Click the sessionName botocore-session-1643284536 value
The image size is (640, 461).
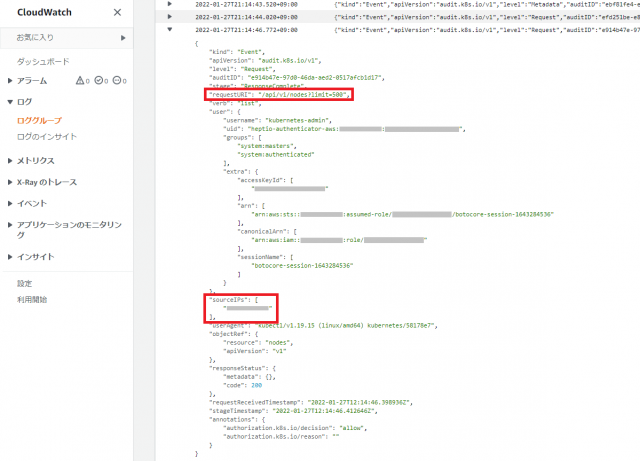pos(302,266)
